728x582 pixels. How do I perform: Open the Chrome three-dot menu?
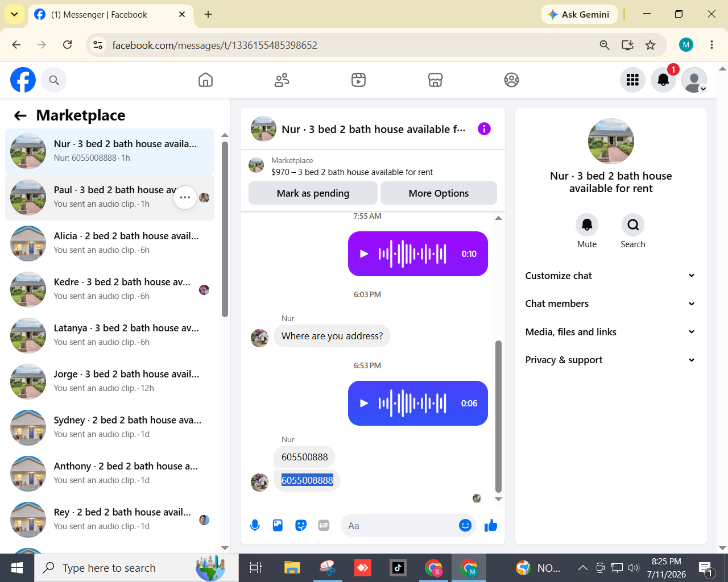(712, 45)
